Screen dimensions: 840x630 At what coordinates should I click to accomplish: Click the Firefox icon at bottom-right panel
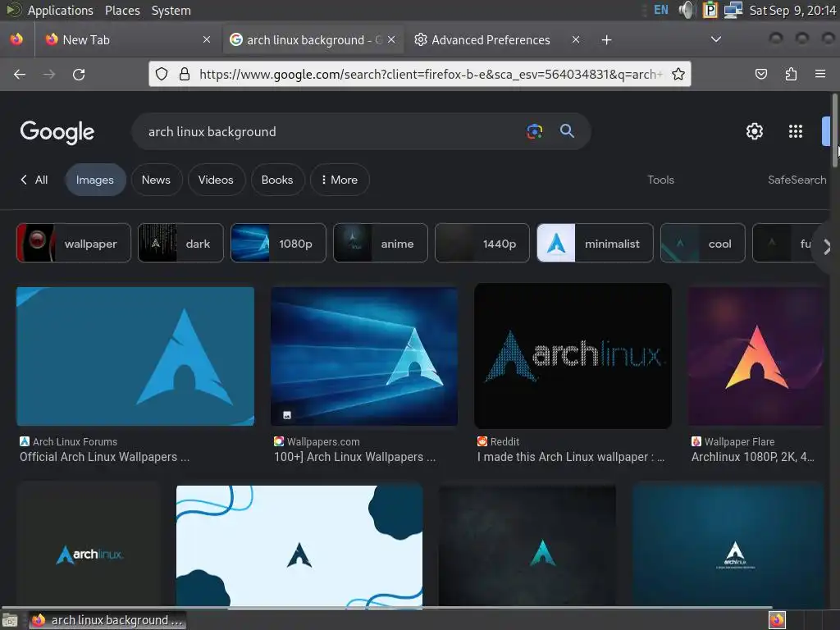tap(777, 620)
